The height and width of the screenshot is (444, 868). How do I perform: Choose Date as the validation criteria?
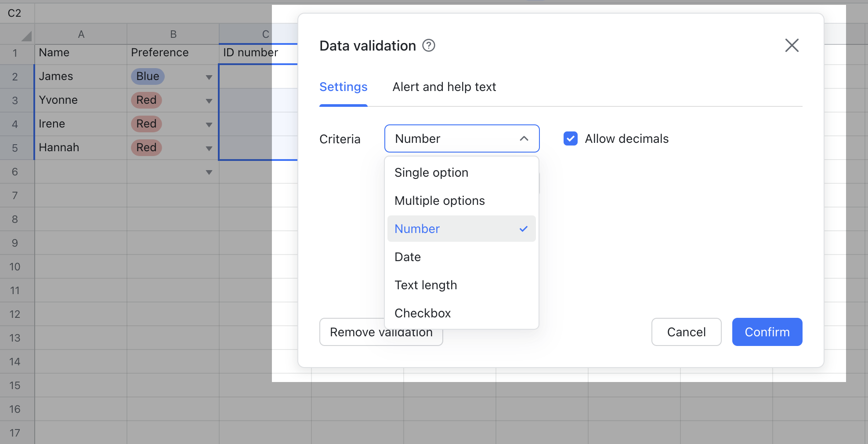tap(407, 257)
